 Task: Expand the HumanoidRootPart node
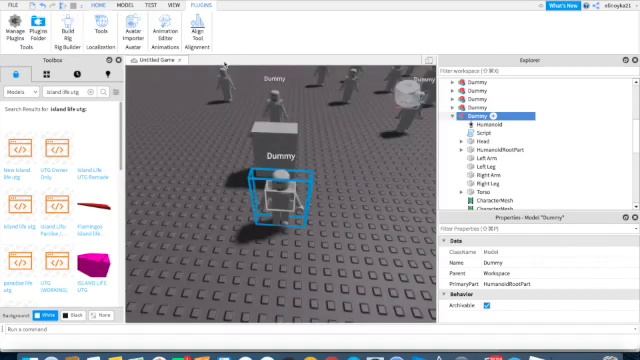[x=461, y=150]
